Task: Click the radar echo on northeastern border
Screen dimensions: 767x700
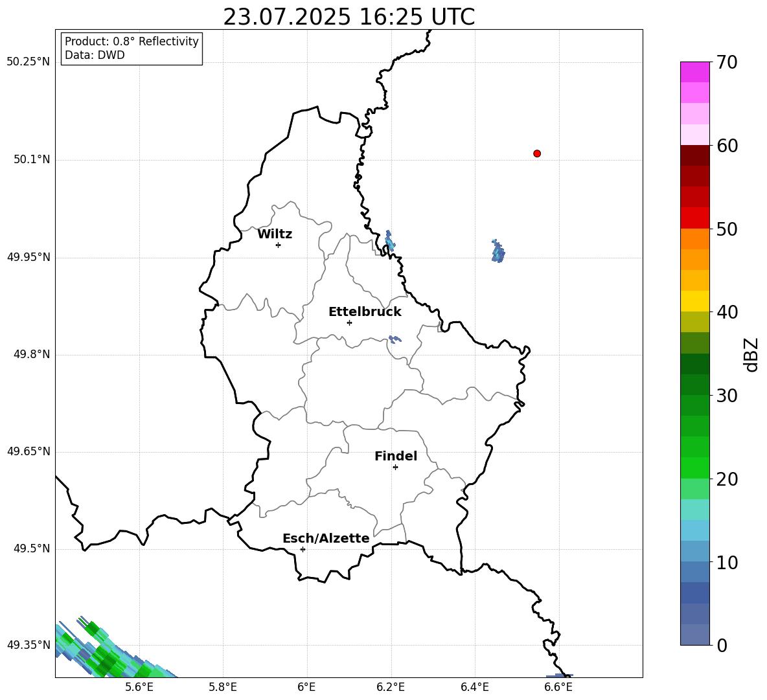Action: tap(390, 241)
